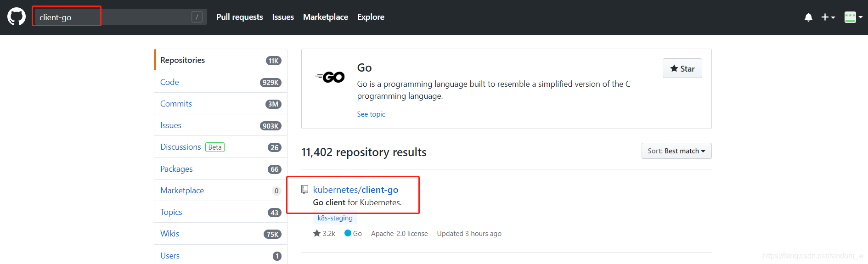868x264 pixels.
Task: Open the Sort: Best match dropdown
Action: [x=676, y=151]
